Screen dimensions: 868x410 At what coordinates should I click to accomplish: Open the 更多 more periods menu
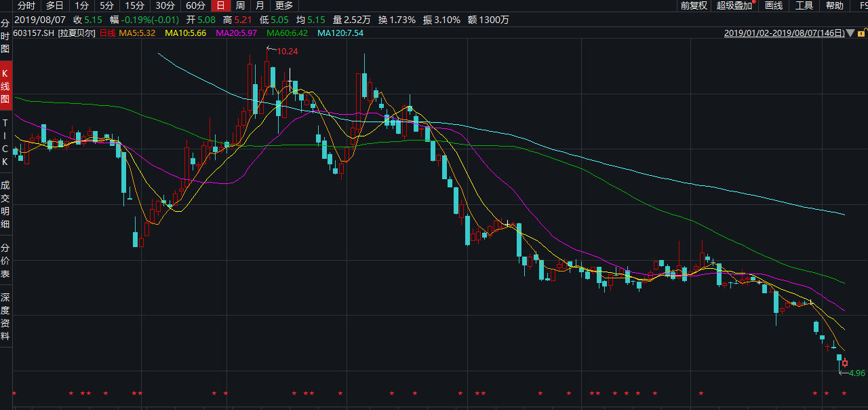pos(284,5)
